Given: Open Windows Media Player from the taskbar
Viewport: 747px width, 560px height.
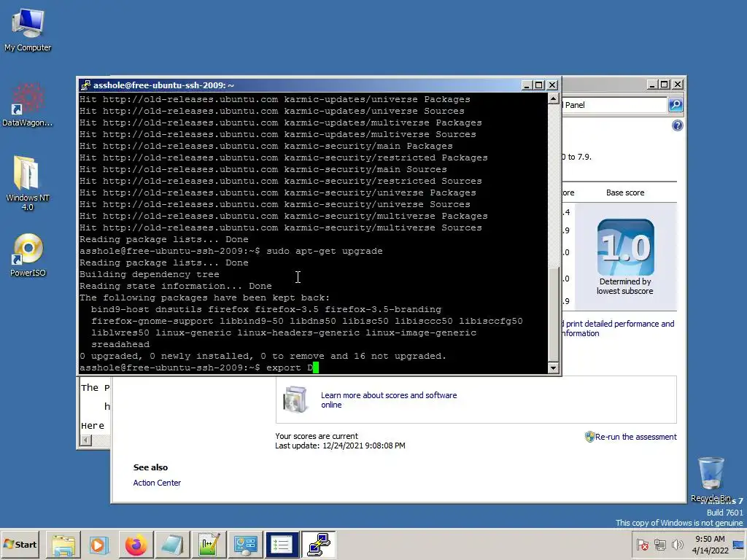Looking at the screenshot, I should click(99, 545).
